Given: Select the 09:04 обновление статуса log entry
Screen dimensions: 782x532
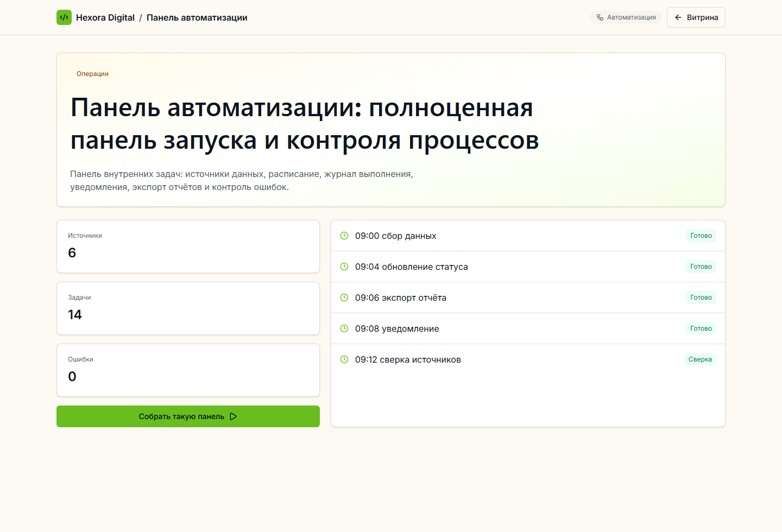Looking at the screenshot, I should tap(528, 267).
